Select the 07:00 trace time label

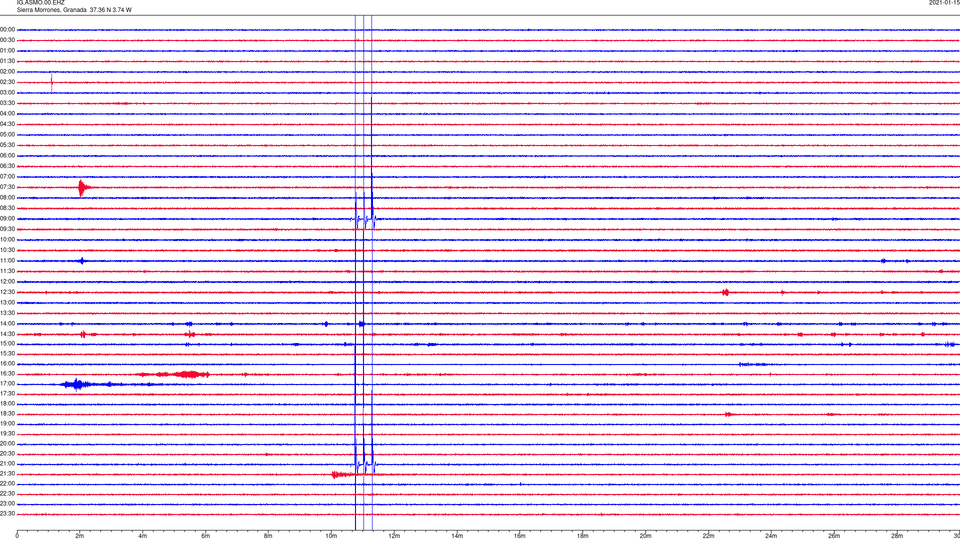pos(7,177)
